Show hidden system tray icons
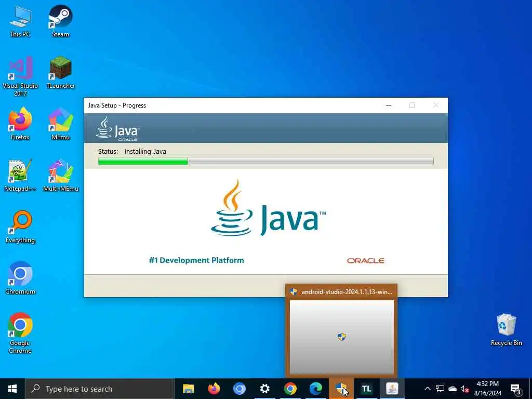 [428, 389]
